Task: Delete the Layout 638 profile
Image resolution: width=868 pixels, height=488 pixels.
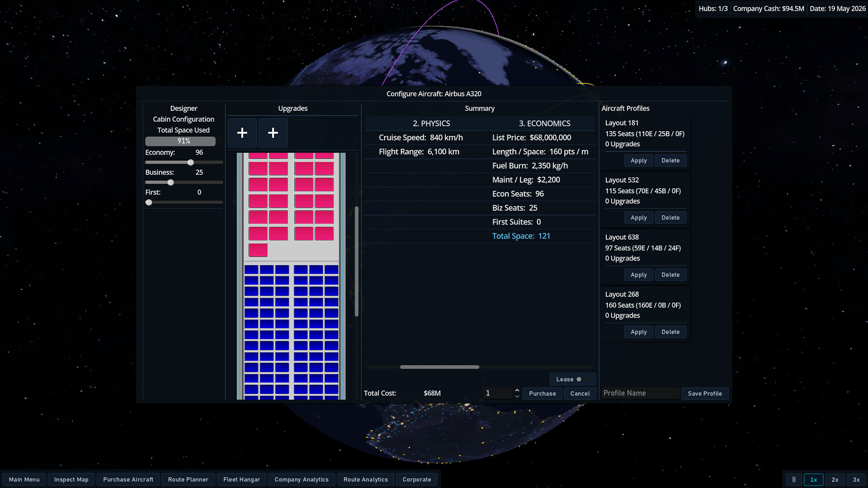Action: click(x=670, y=275)
